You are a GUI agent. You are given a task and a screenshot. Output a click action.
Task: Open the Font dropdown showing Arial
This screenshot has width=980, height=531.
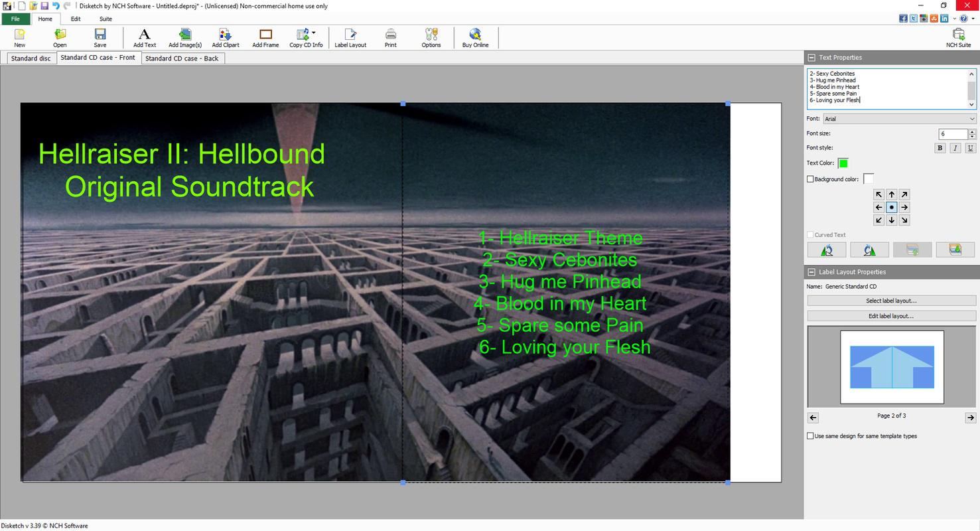pyautogui.click(x=899, y=119)
